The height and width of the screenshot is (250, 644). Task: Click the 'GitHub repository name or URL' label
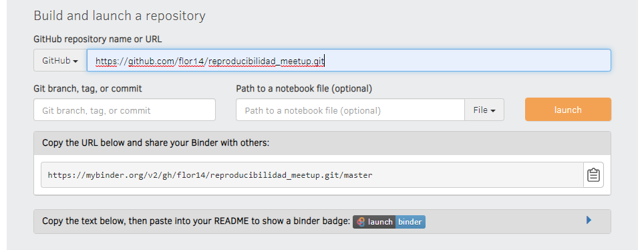[x=98, y=39]
